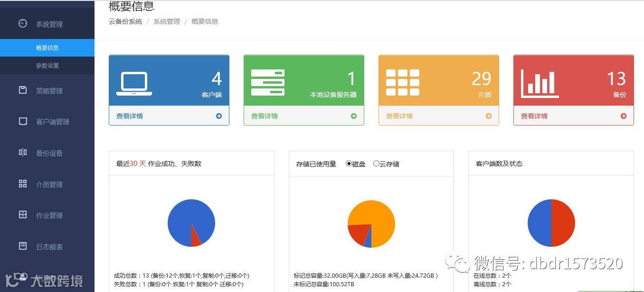Click 查看详情 link on 客户端 card
Screen dimensions: 644x292
(130, 116)
